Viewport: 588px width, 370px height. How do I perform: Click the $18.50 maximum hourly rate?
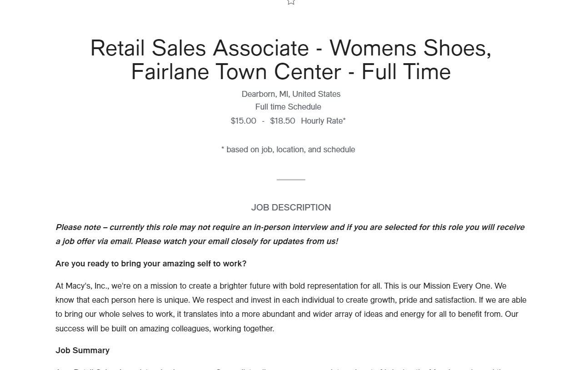(282, 121)
